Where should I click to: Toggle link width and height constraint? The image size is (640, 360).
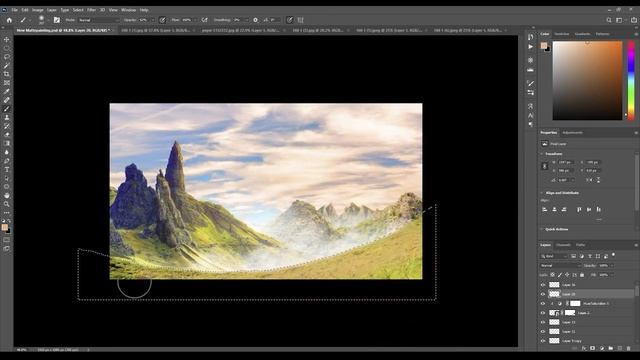pos(544,166)
